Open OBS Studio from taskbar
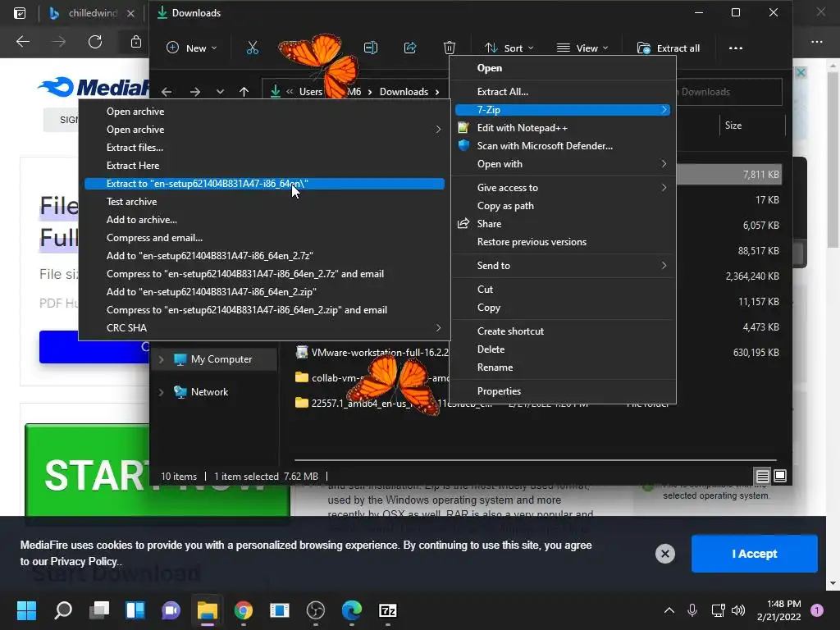This screenshot has width=840, height=630. (x=316, y=610)
